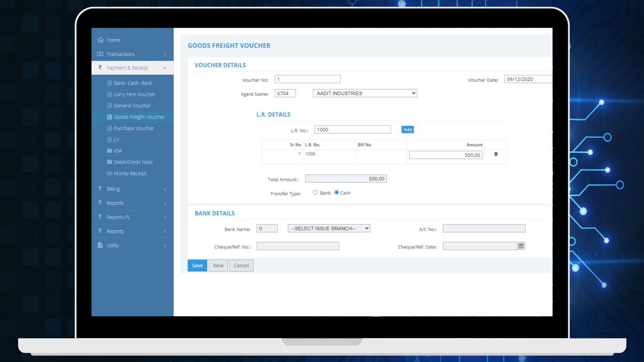Click the IOA briefcase icon
The width and height of the screenshot is (644, 362).
tap(109, 151)
